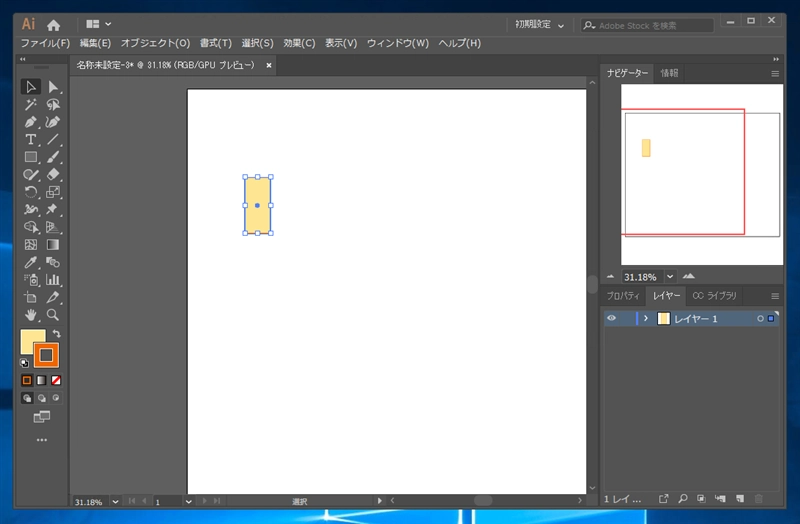The width and height of the screenshot is (800, 524).
Task: Switch to the 情報 tab
Action: [669, 73]
